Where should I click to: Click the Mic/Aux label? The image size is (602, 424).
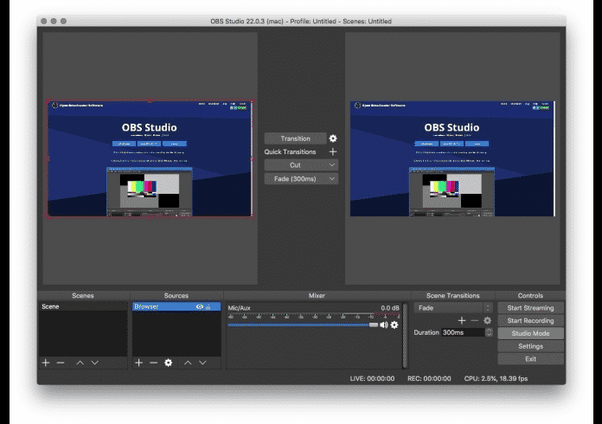pos(239,308)
